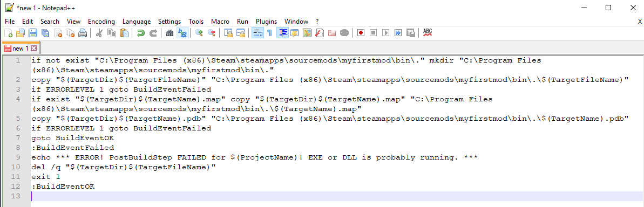
Task: Toggle synchronize vertical scrolling
Action: tap(228, 33)
